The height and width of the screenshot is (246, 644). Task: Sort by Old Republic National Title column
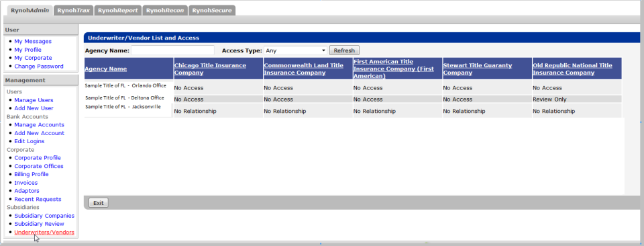pyautogui.click(x=572, y=69)
